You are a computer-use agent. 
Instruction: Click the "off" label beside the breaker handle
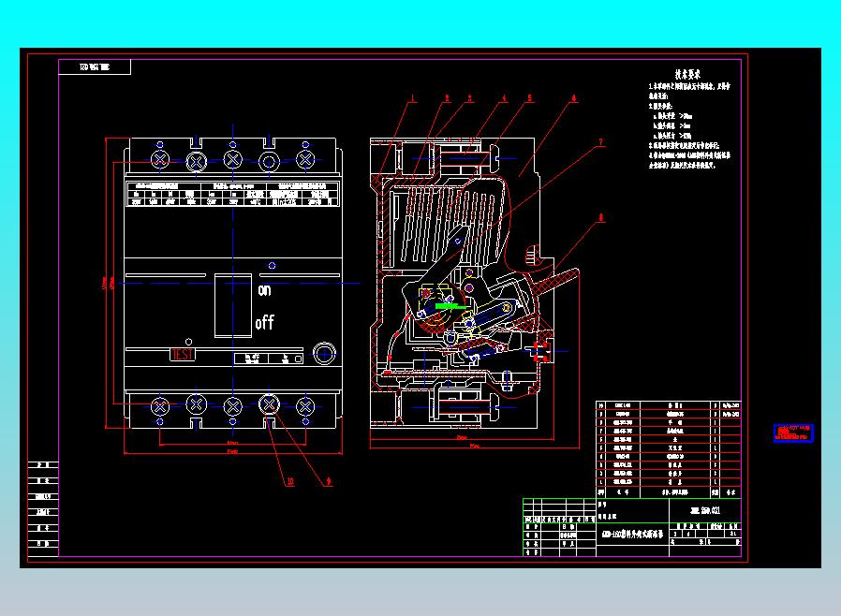(264, 323)
